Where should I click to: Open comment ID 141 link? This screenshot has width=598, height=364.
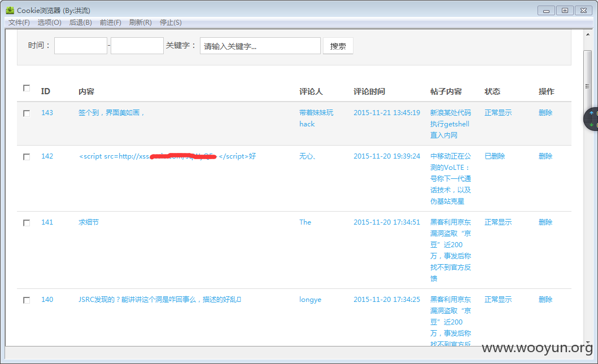[47, 222]
